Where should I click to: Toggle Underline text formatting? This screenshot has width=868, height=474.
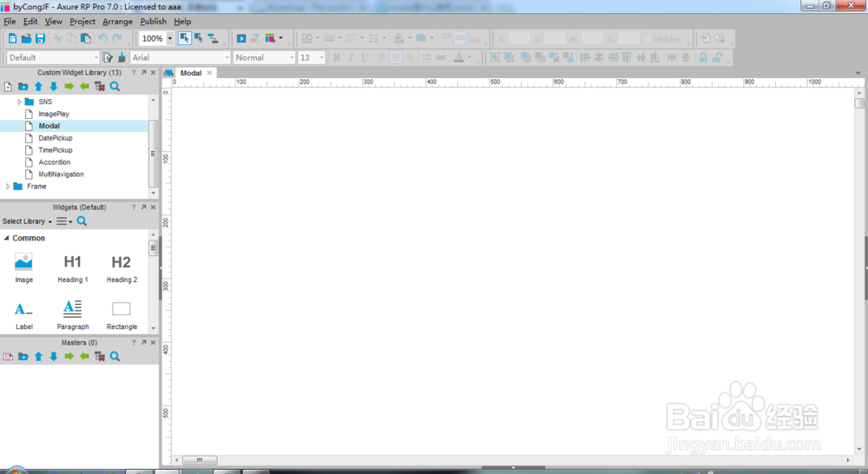[365, 57]
